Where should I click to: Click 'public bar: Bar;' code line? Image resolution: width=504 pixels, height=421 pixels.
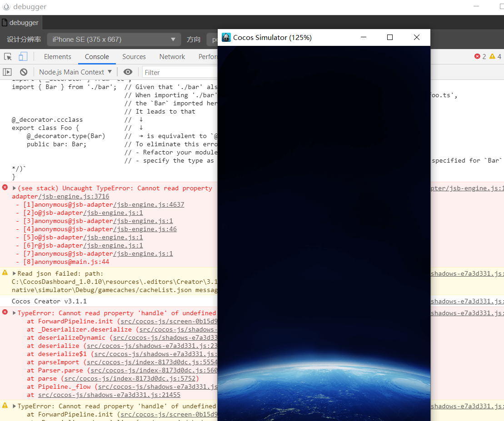point(56,144)
